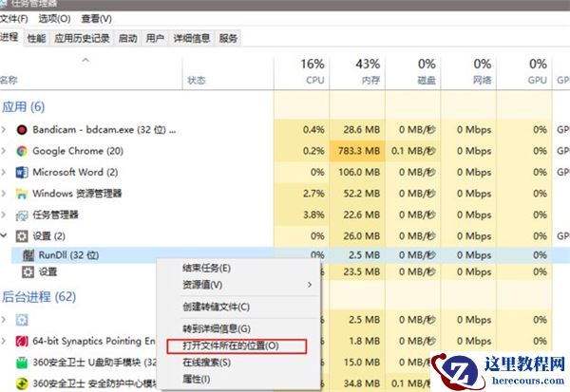Click RunDll's 2.5 MB memory cell
Screen dimensions: 570x392
click(357, 255)
